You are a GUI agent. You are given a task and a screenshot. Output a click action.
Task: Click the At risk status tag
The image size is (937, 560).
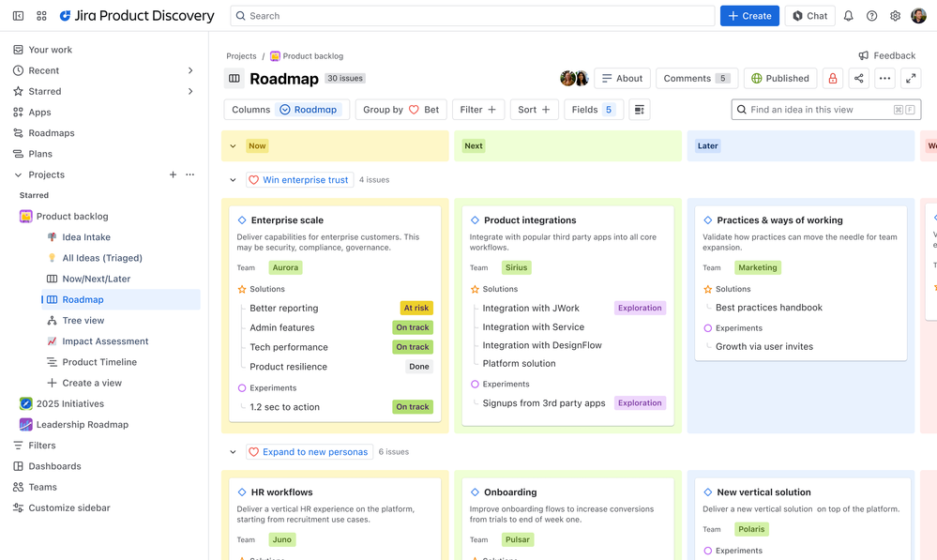(x=416, y=309)
